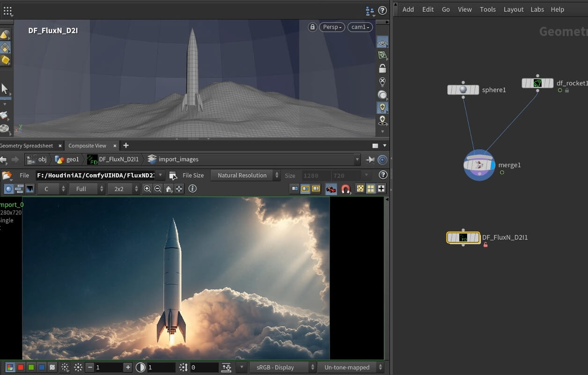588x375 pixels.
Task: Open the sRGB - Display dropdown
Action: [282, 368]
